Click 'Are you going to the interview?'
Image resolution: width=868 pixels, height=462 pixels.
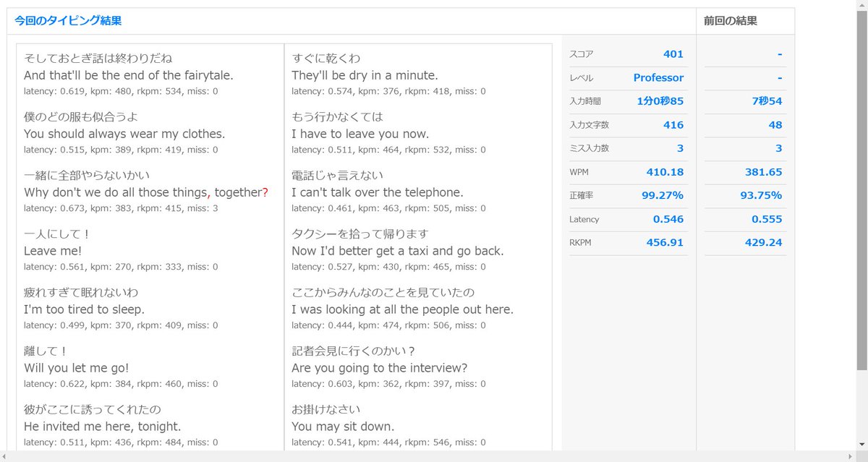pos(380,368)
